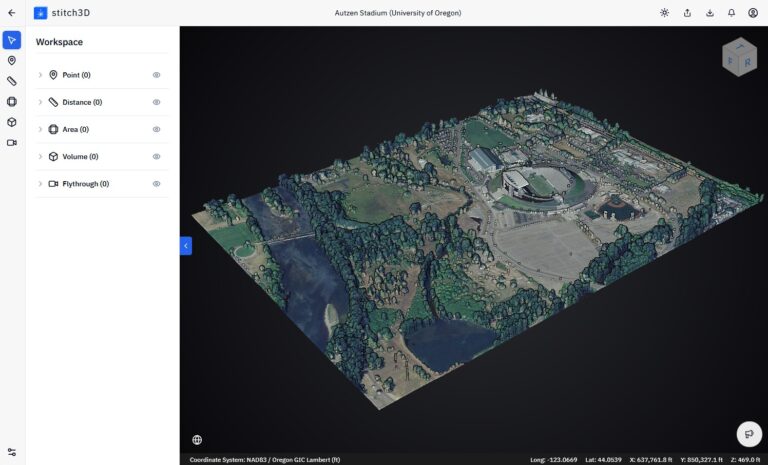The height and width of the screenshot is (465, 768).
Task: Select the Distance ruler tool in sidebar
Action: pos(12,81)
